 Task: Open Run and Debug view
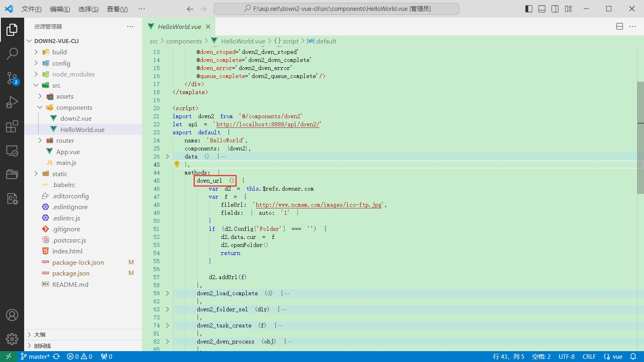point(12,102)
